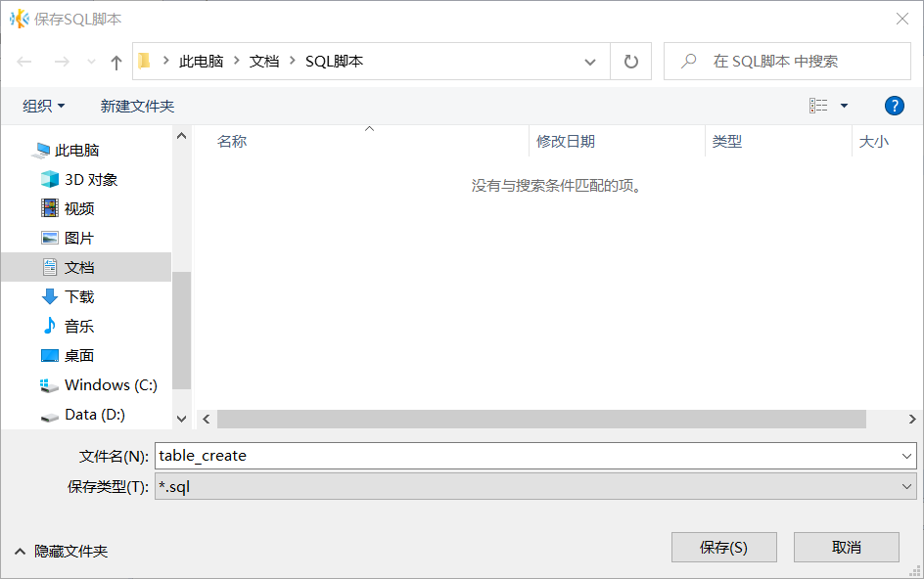Open help with the blue question icon
This screenshot has width=924, height=579.
coord(894,106)
